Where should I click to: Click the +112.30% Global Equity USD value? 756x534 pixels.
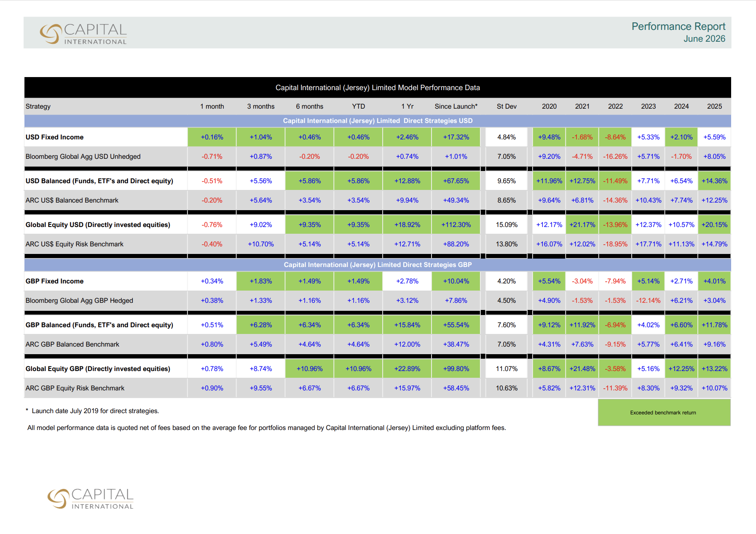[x=456, y=225]
